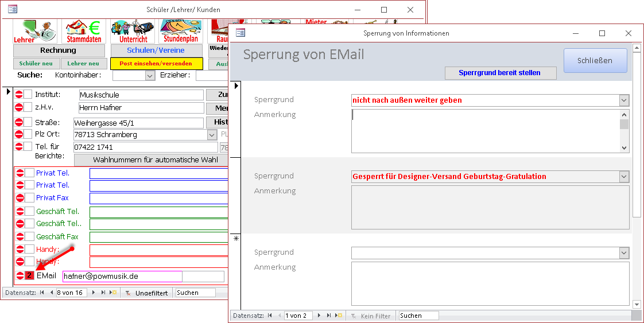Toggle the checkbox beside Geschäft Fax
This screenshot has height=323, width=644.
29,236
